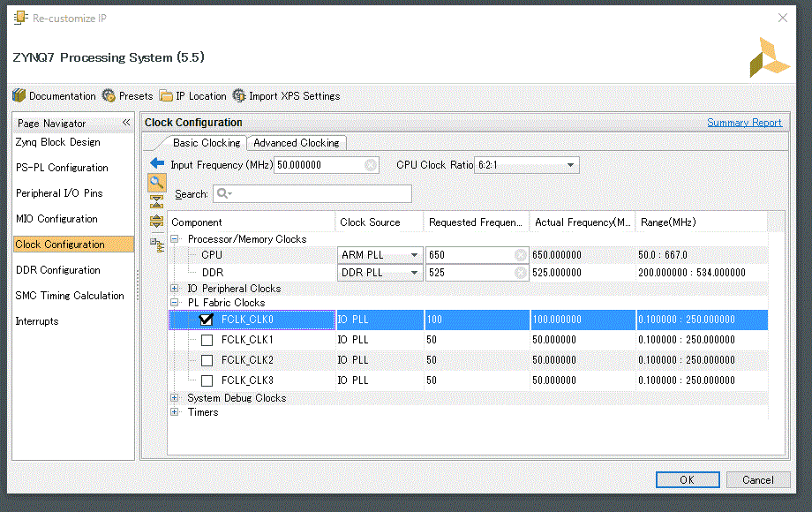The width and height of the screenshot is (812, 512).
Task: Click DDR actual frequency 525.000000 cell
Action: tap(583, 273)
